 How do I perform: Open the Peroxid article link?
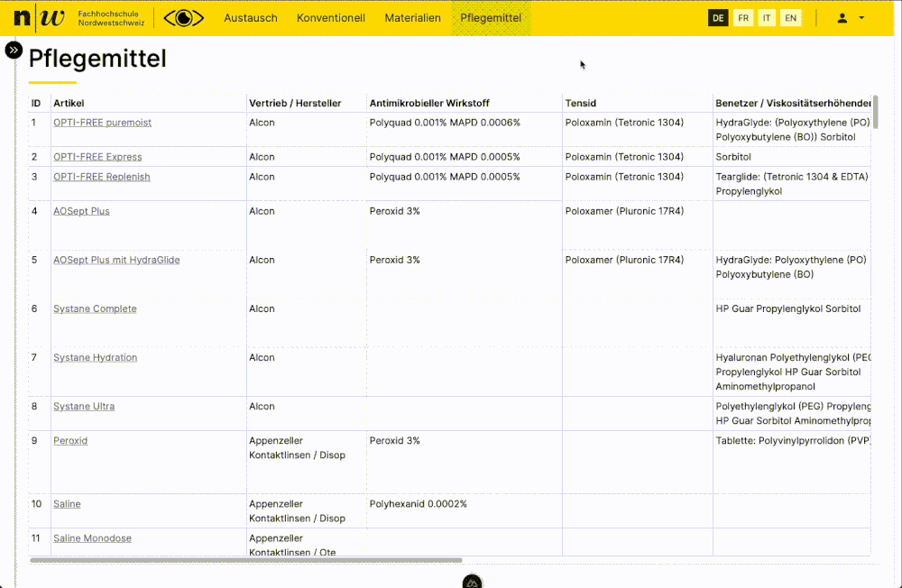pyautogui.click(x=70, y=441)
